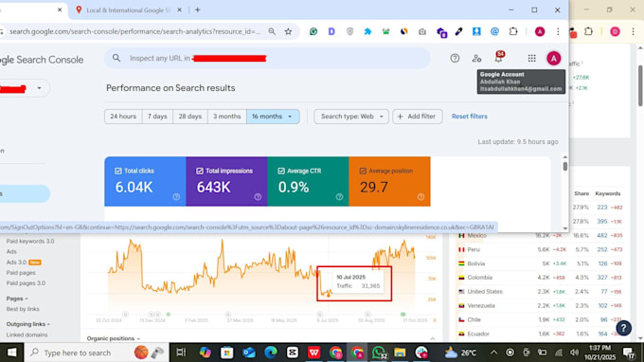
Task: Show Average CTR info help icon
Action: 339,197
